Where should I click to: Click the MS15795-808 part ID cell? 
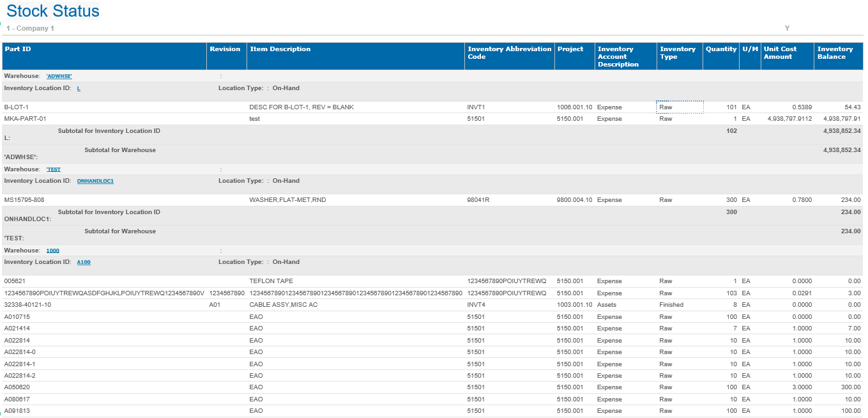pyautogui.click(x=24, y=200)
